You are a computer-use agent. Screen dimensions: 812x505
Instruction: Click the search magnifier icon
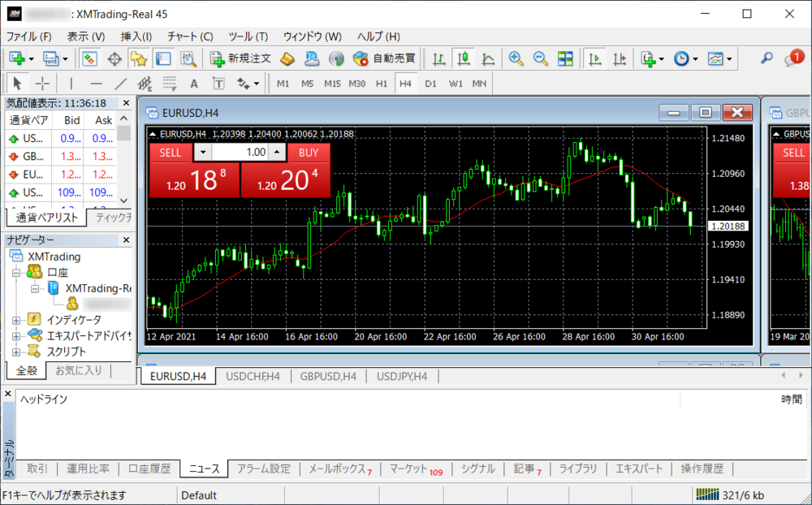[x=767, y=58]
